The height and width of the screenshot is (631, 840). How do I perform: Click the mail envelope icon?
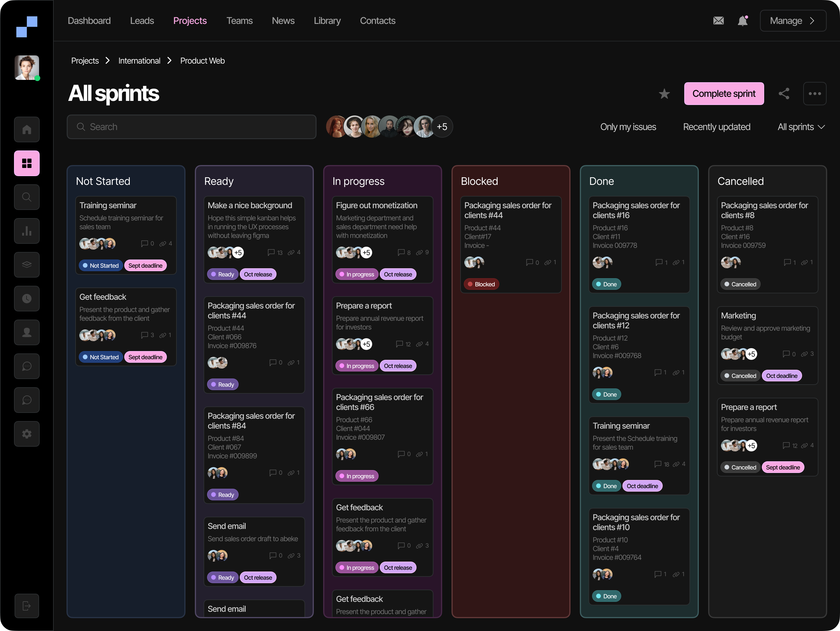pos(718,20)
